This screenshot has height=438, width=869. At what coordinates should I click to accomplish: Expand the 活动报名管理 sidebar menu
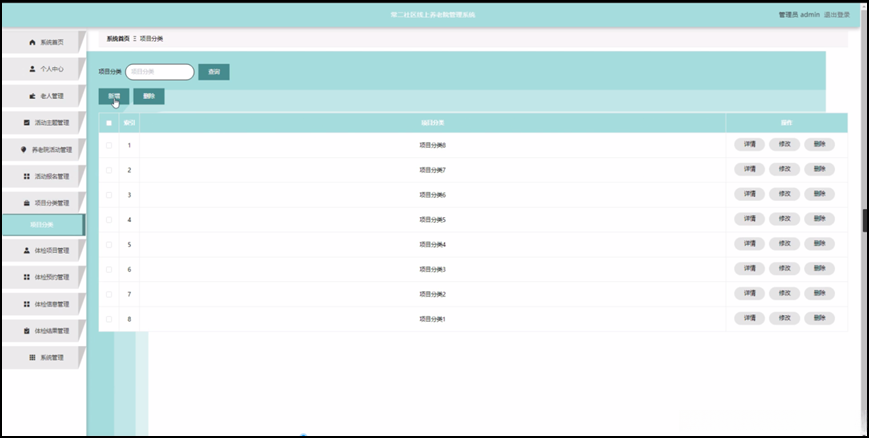pyautogui.click(x=44, y=176)
